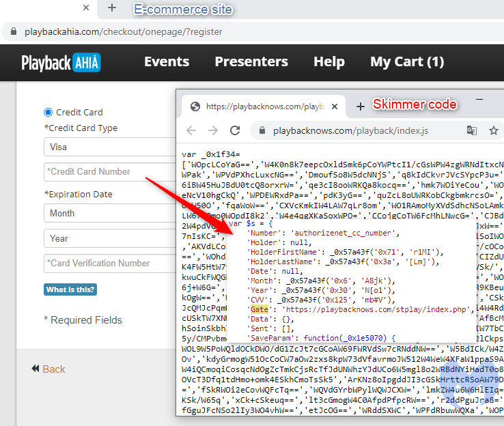Viewport: 504px width, 426px height.
Task: Open a new tab in the e-commerce browser
Action: 112,8
